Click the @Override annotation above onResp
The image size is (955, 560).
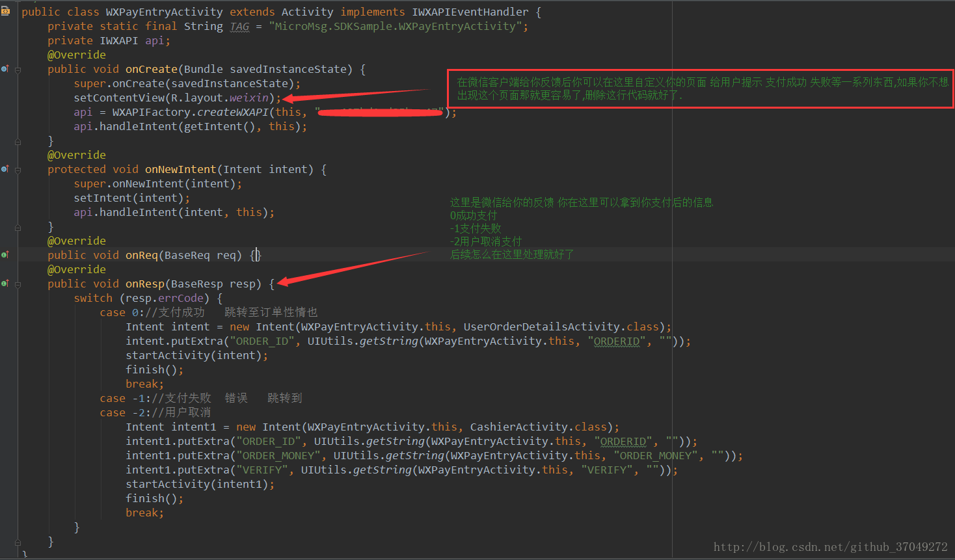[x=76, y=269]
